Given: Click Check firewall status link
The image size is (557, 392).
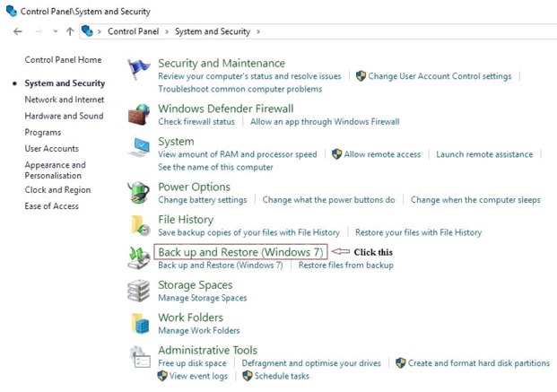Looking at the screenshot, I should (x=196, y=121).
